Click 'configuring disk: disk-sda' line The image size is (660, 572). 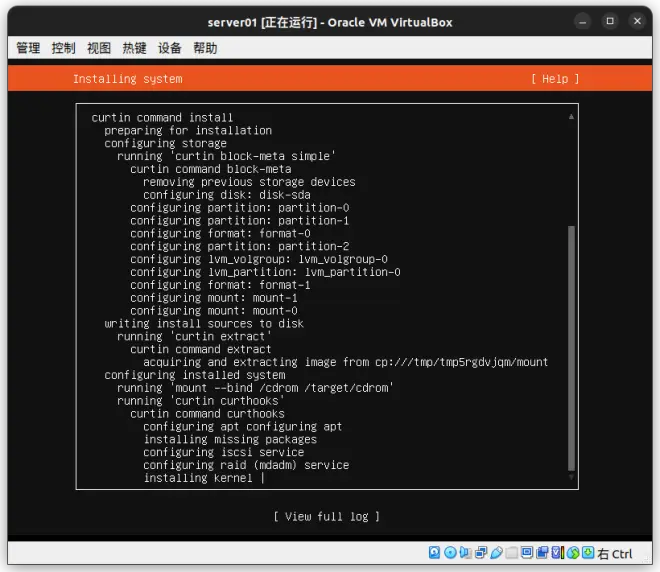(x=227, y=195)
